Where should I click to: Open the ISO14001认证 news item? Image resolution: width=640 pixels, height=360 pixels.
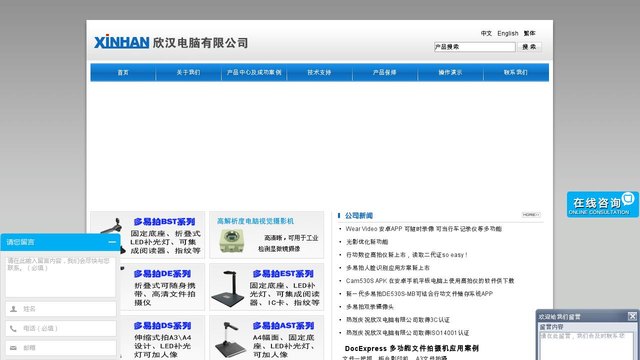pos(408,333)
